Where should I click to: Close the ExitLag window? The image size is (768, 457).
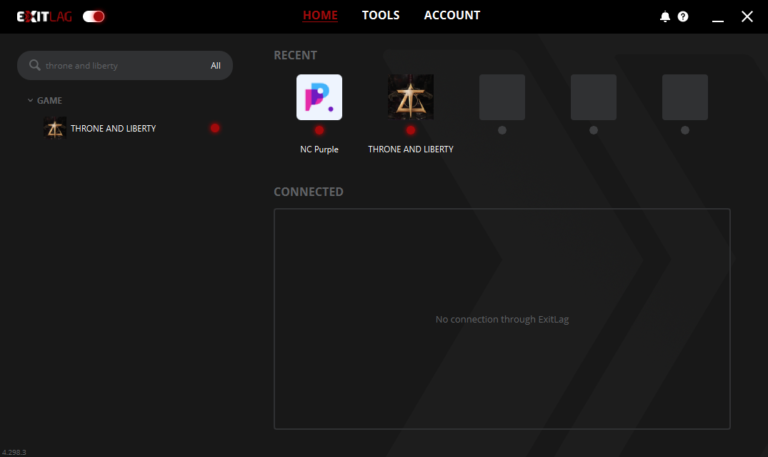747,17
